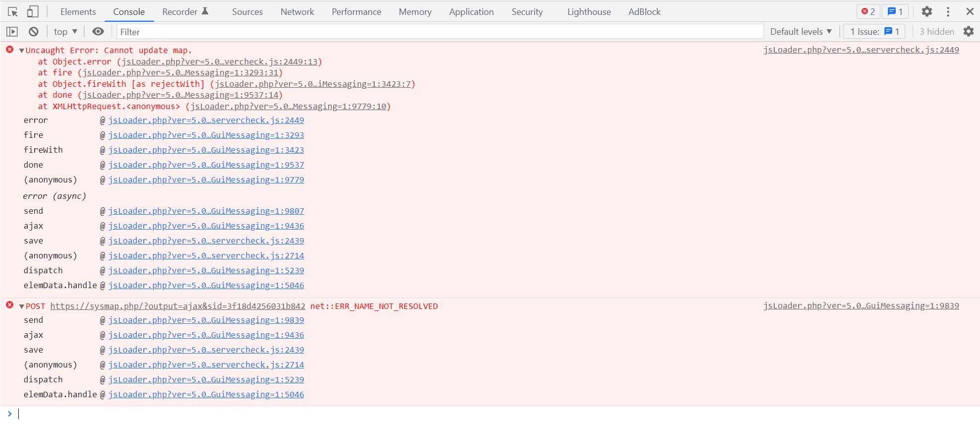Image resolution: width=980 pixels, height=424 pixels.
Task: Open console settings gear beside 3 hidden
Action: pyautogui.click(x=968, y=32)
